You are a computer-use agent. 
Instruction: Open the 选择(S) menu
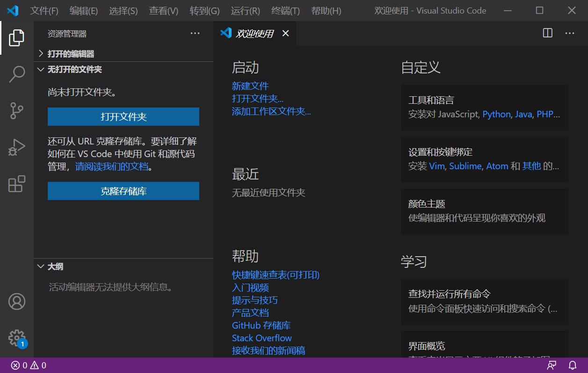[123, 11]
